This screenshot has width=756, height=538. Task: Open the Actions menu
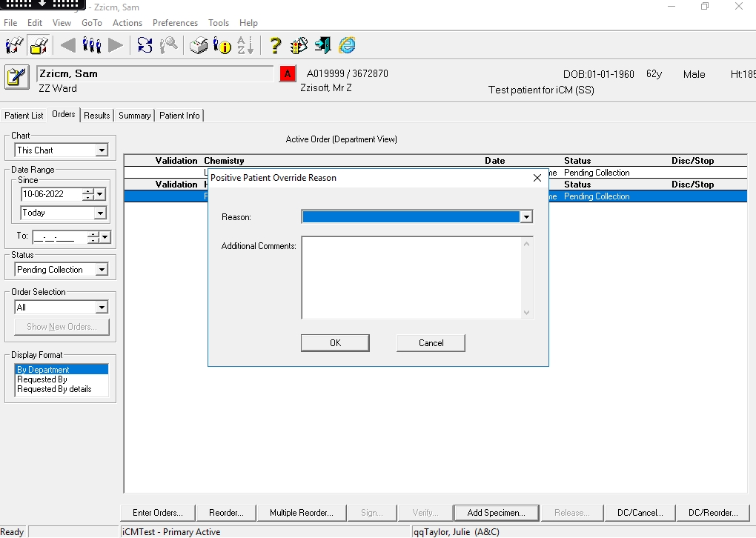[127, 23]
